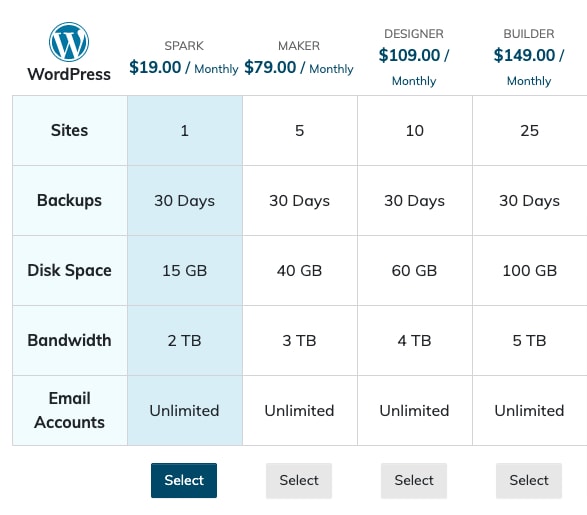Click the DESIGNER plan heading
This screenshot has height=515, width=587.
click(x=414, y=34)
